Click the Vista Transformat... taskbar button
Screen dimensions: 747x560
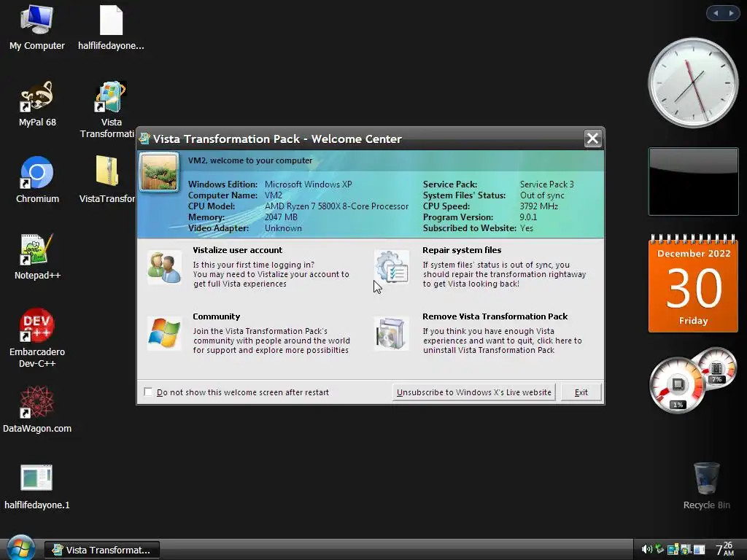tap(102, 550)
